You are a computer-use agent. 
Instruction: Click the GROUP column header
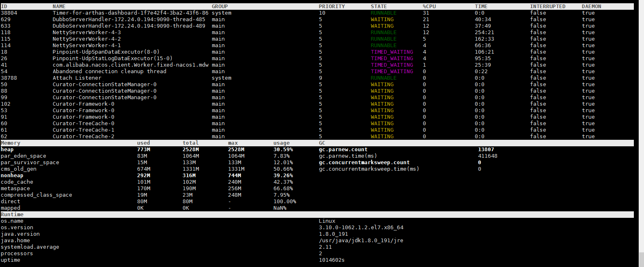click(x=220, y=7)
